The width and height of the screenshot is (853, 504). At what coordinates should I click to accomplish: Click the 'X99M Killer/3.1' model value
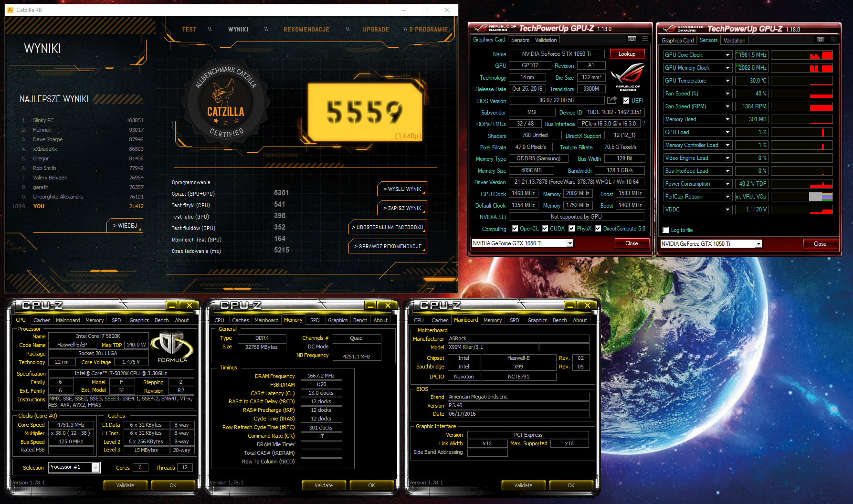pyautogui.click(x=493, y=347)
